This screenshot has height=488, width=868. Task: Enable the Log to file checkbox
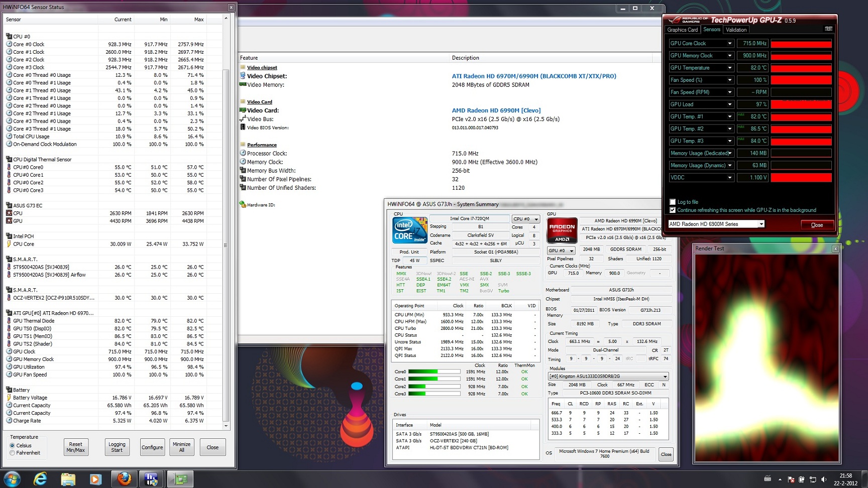click(x=673, y=202)
